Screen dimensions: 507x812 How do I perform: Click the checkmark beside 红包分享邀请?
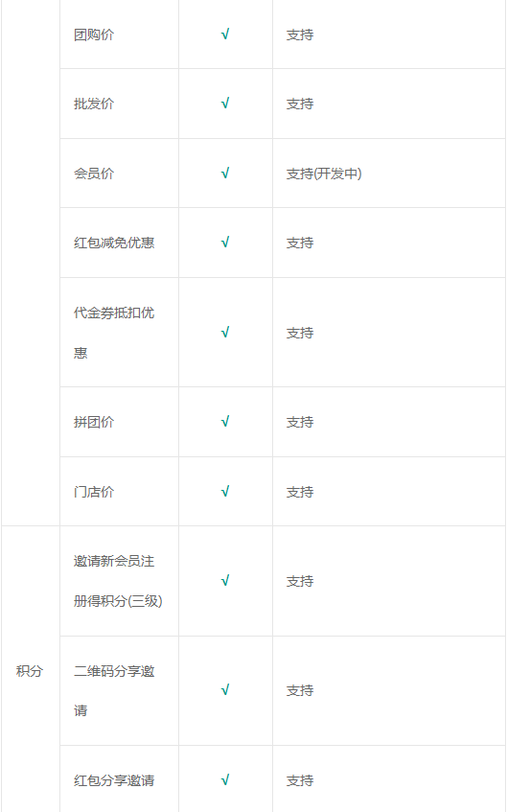[x=225, y=780]
